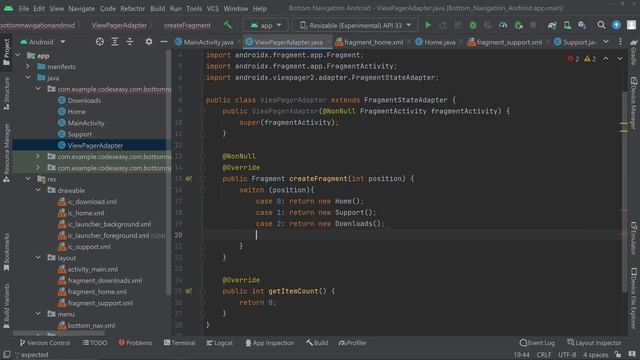Click UTF-8 encoding in status bar
The width and height of the screenshot is (640, 360).
click(567, 355)
